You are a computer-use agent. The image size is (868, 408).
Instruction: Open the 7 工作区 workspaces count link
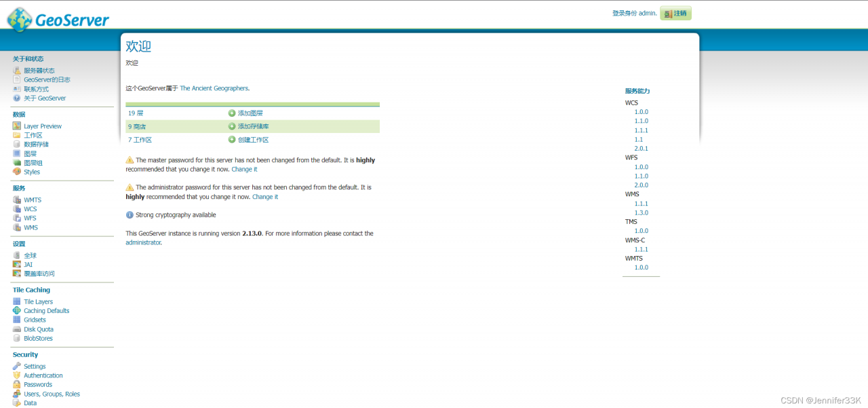click(x=140, y=140)
